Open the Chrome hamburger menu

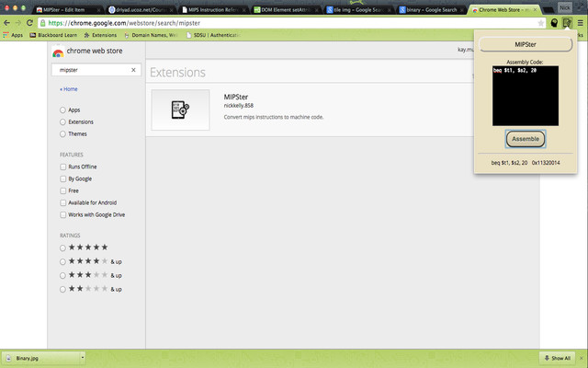pos(580,23)
